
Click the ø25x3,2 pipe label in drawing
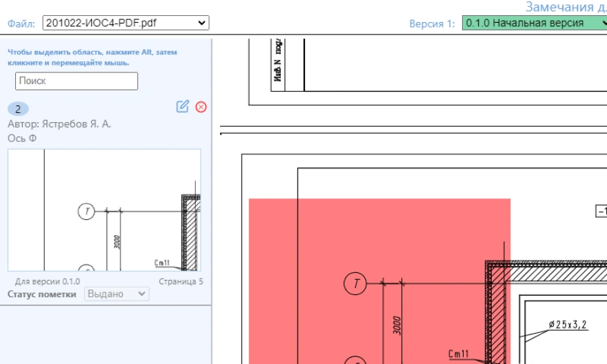tap(568, 325)
